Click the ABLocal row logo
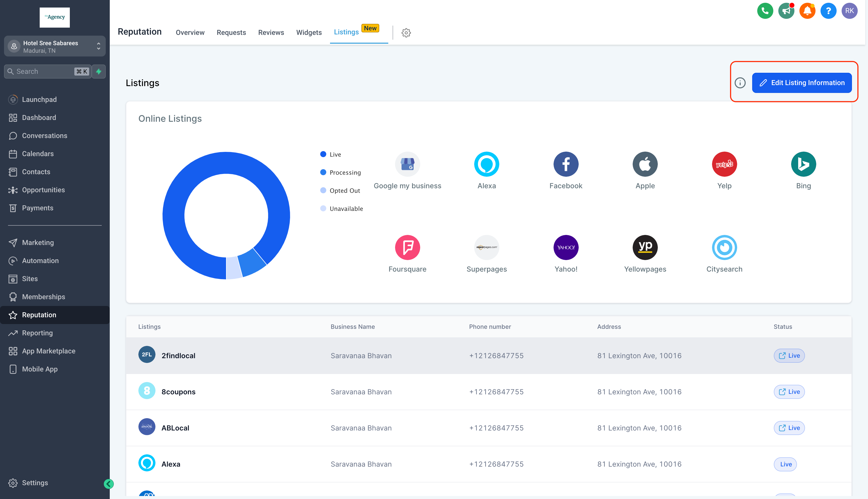The image size is (868, 499). click(x=147, y=427)
